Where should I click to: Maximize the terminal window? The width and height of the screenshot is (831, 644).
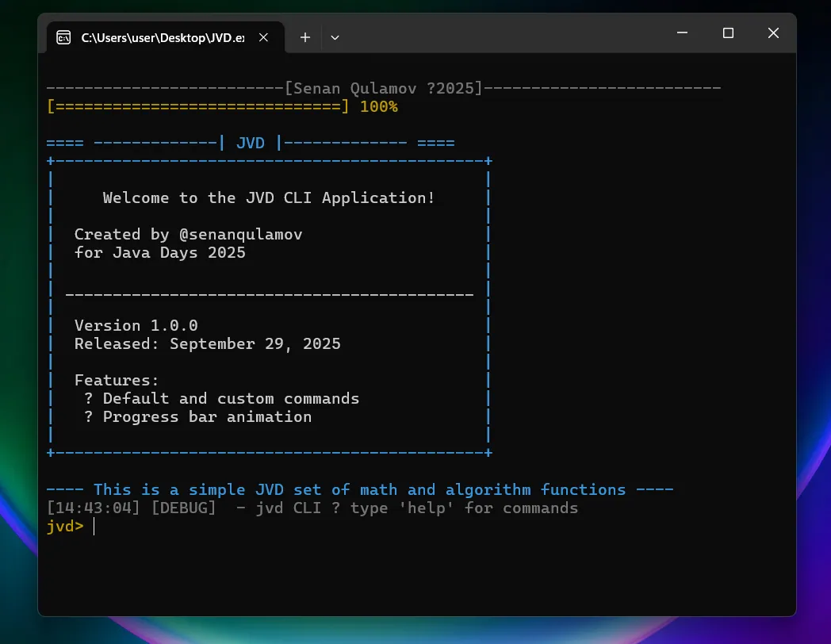[728, 33]
